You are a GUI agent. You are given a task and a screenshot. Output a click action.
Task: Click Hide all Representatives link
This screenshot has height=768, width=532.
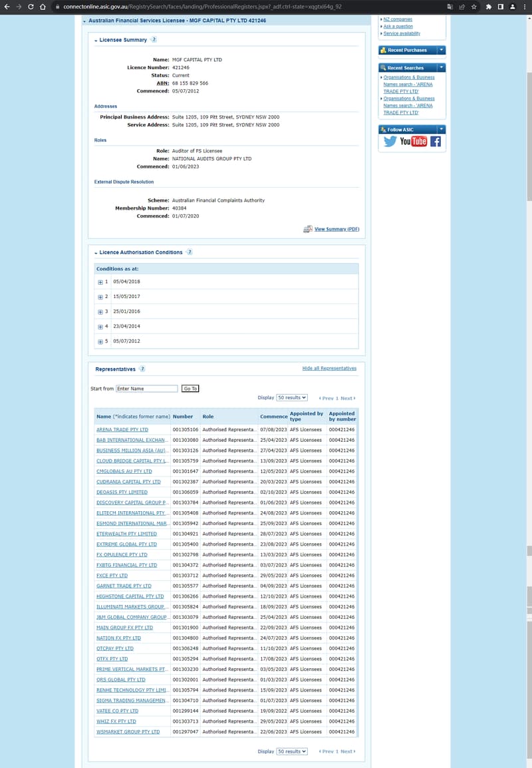pyautogui.click(x=329, y=368)
